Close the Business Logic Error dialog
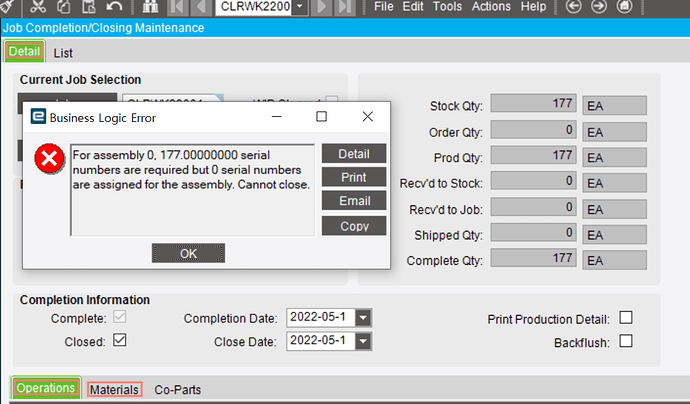Image resolution: width=690 pixels, height=404 pixels. point(368,117)
